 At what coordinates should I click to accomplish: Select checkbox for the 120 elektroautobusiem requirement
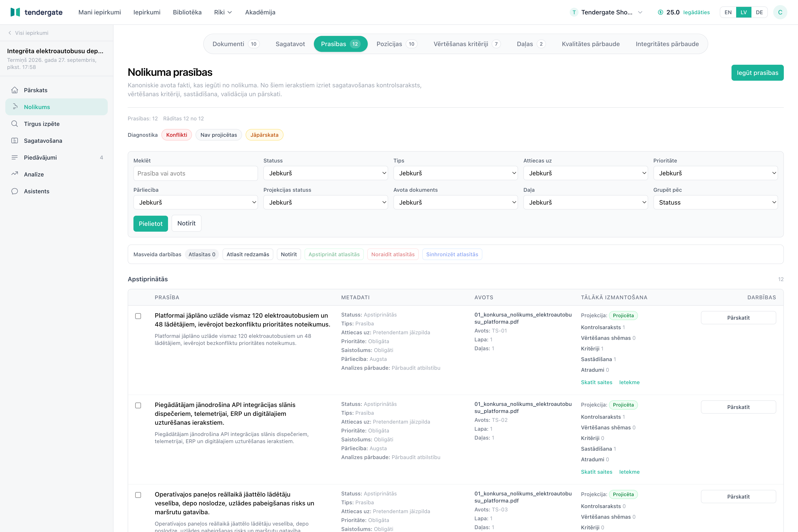click(138, 316)
